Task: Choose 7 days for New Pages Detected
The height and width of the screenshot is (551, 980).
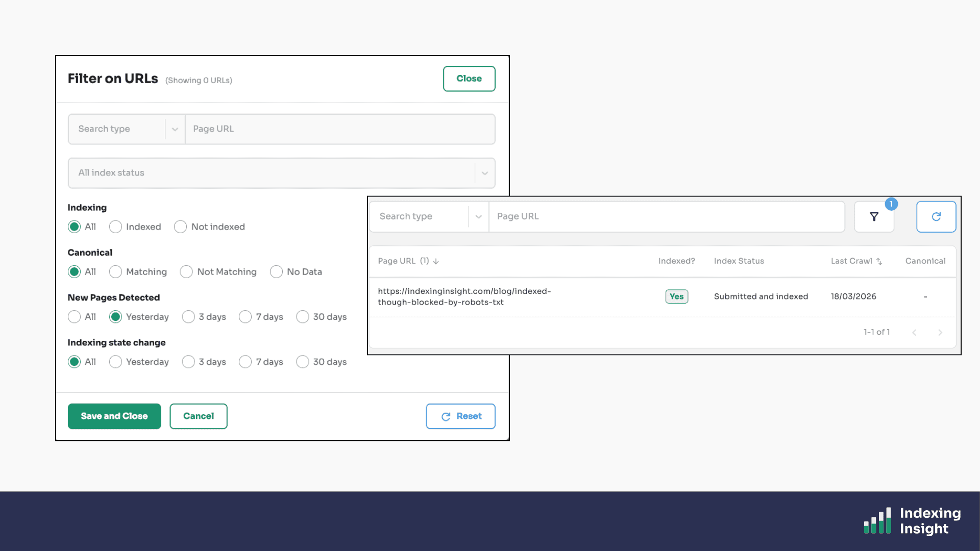Action: coord(246,317)
